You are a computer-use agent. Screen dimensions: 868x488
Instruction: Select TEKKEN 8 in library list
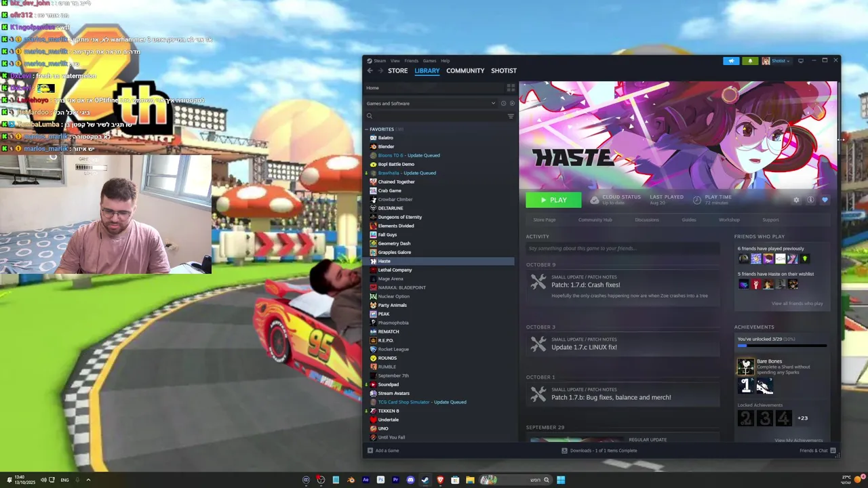[389, 411]
